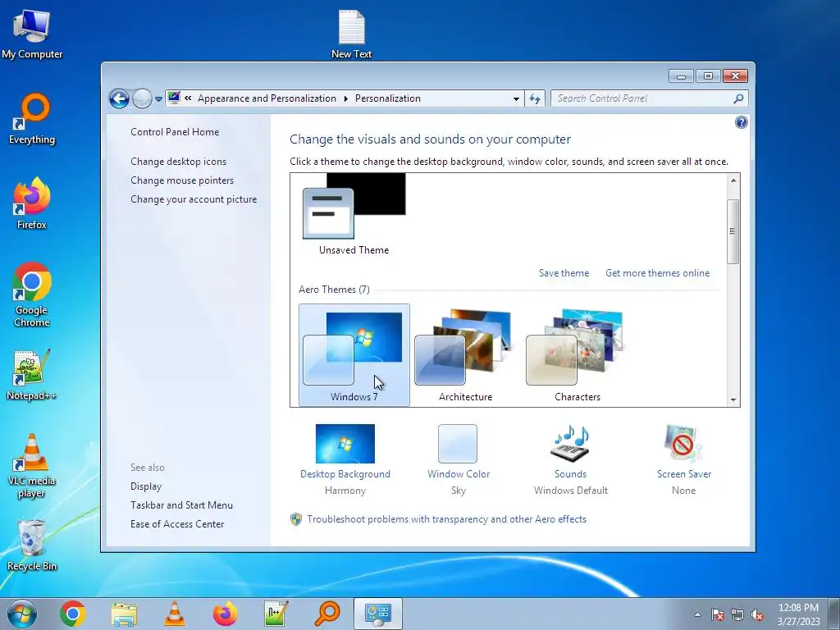Image resolution: width=840 pixels, height=630 pixels.
Task: Select the New Text file on desktop
Action: [351, 33]
